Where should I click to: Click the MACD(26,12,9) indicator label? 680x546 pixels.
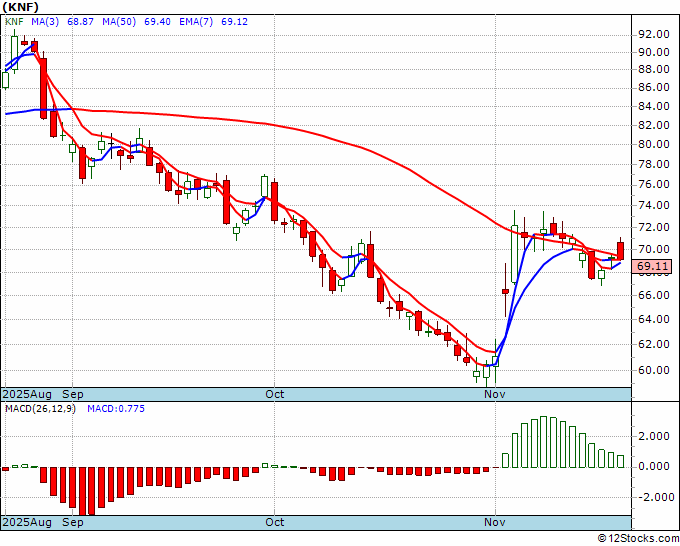[x=40, y=409]
